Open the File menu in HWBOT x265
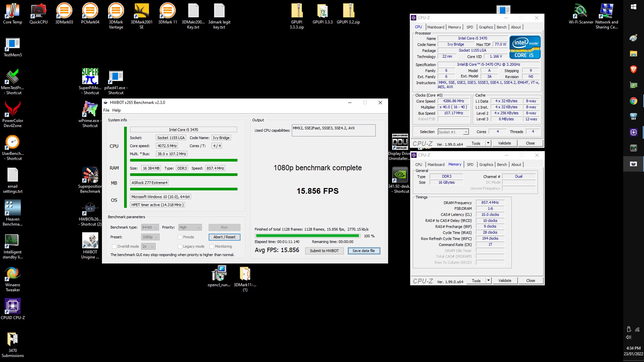The image size is (644, 362). (106, 110)
